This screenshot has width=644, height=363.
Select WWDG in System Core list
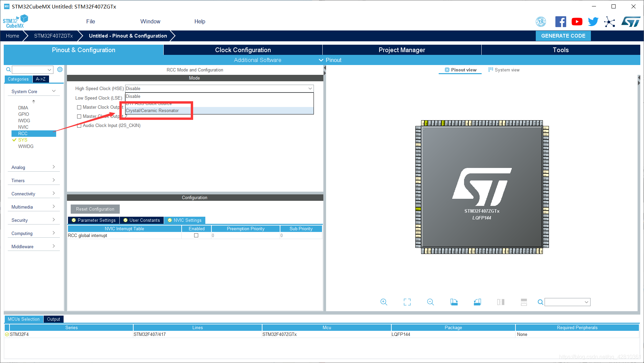[26, 146]
